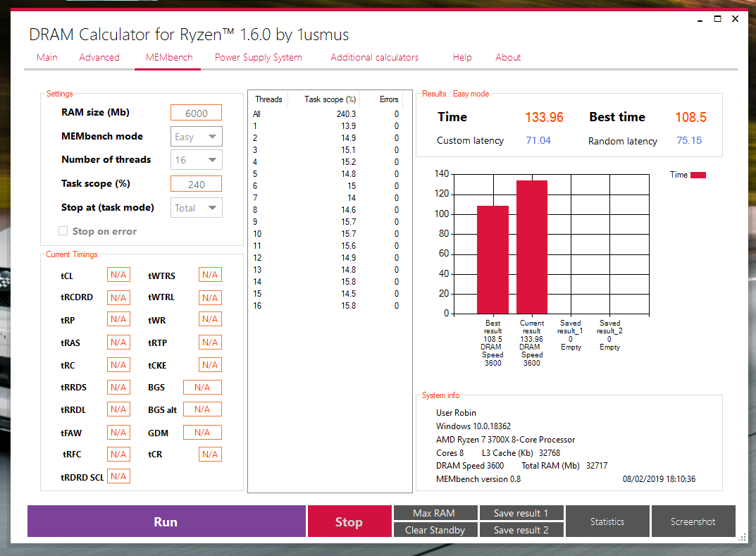
Task: Close the DRAM Calculator window
Action: click(x=736, y=19)
